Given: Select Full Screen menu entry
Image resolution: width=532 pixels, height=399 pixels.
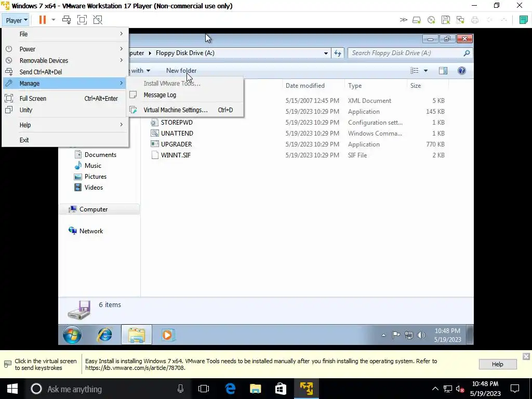Looking at the screenshot, I should pyautogui.click(x=65, y=98).
